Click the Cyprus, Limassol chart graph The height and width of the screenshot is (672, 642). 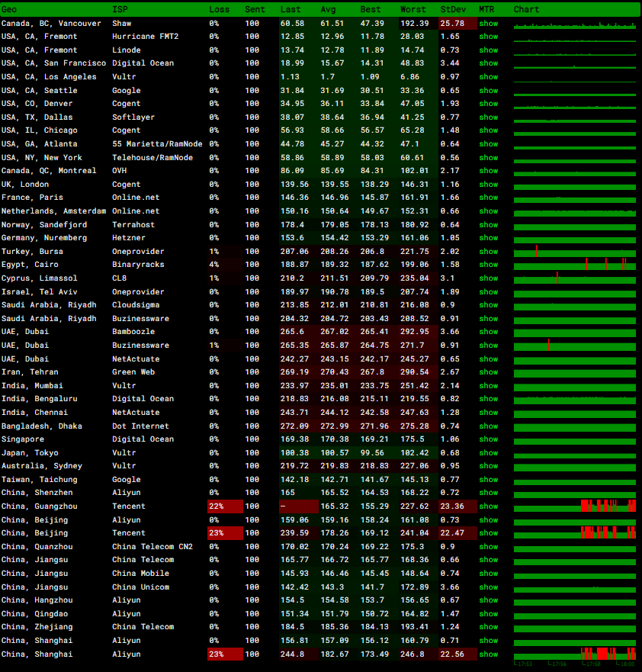tap(574, 278)
